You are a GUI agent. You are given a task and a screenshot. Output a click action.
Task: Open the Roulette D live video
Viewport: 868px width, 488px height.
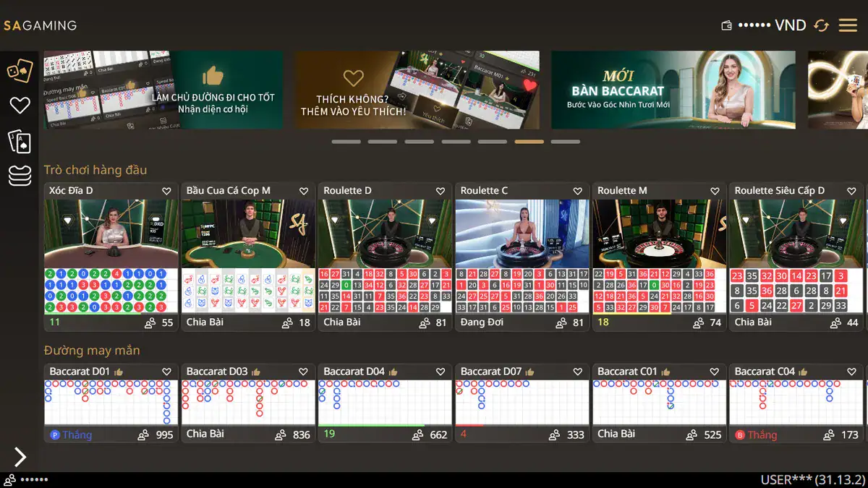pyautogui.click(x=385, y=234)
